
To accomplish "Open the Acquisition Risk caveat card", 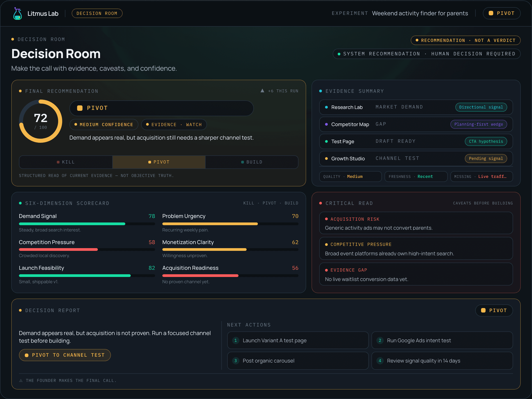I will [416, 223].
